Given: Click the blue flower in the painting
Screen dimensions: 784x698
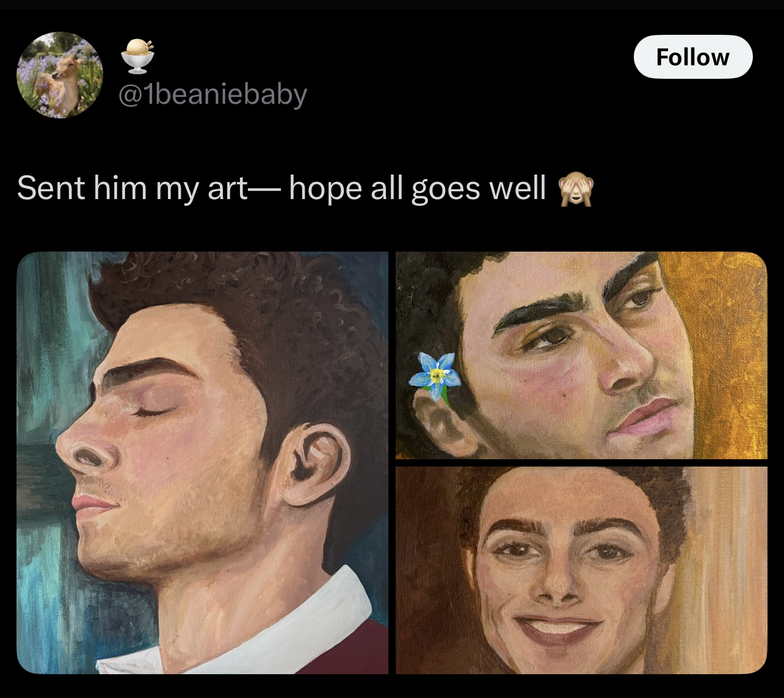Looking at the screenshot, I should [x=436, y=374].
